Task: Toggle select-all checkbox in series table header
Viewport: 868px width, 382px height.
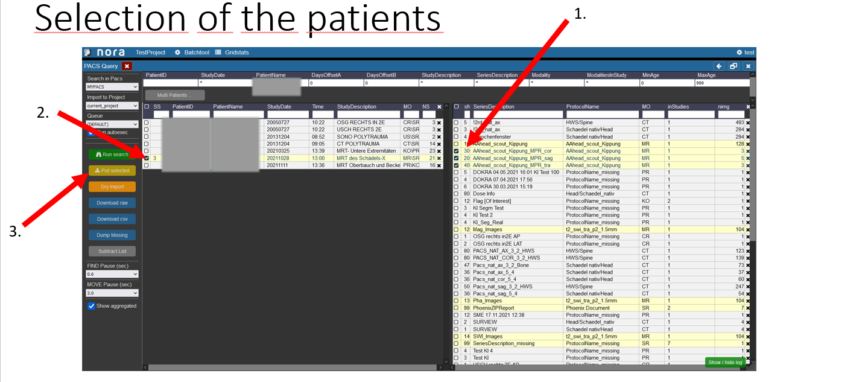Action: click(x=456, y=107)
